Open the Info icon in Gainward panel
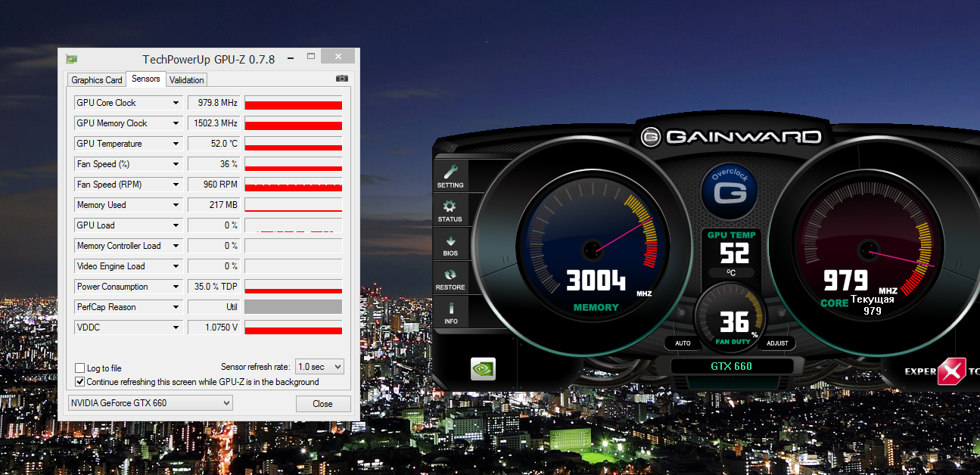Screen dimensions: 980x475 pyautogui.click(x=450, y=312)
